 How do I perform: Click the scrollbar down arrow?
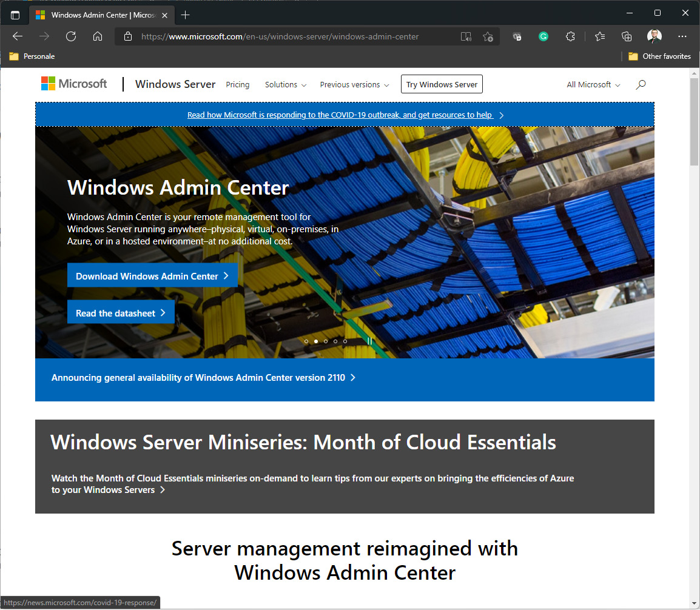tap(694, 603)
